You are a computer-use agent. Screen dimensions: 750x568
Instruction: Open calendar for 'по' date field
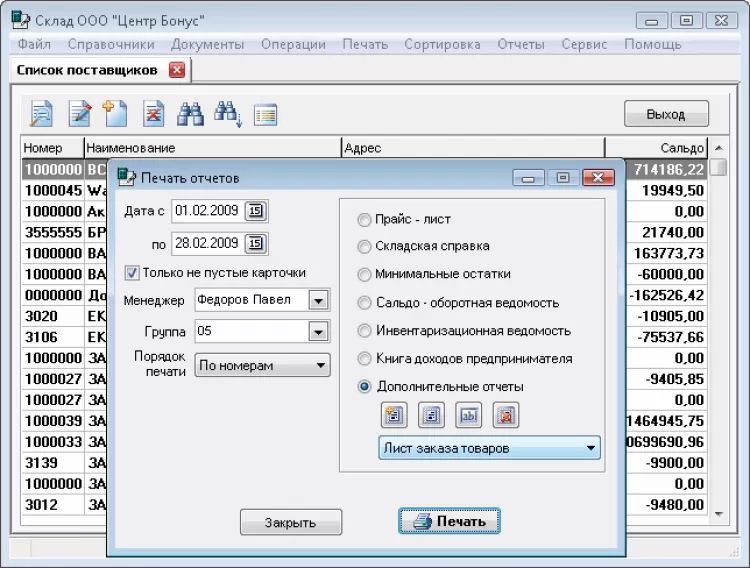(256, 244)
